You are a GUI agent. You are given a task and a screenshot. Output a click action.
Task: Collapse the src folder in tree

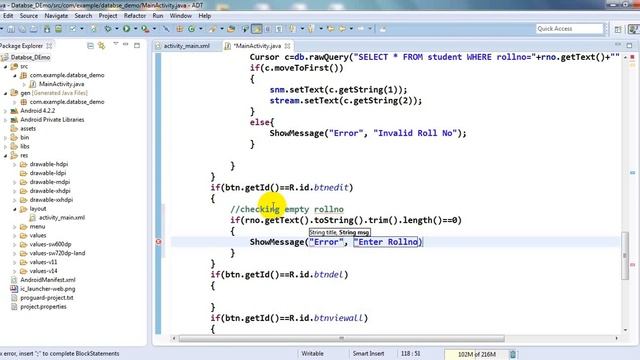pos(6,66)
